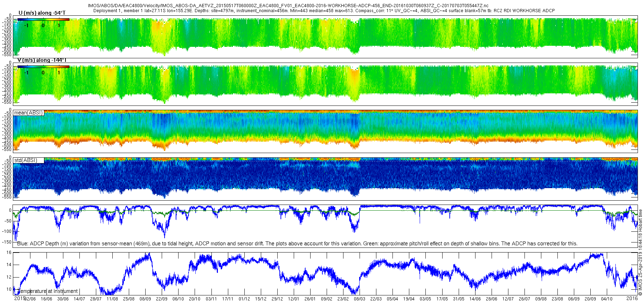Click the '02/06' date tick label
Image resolution: width=644 pixels, height=304 pixels.
click(30, 299)
